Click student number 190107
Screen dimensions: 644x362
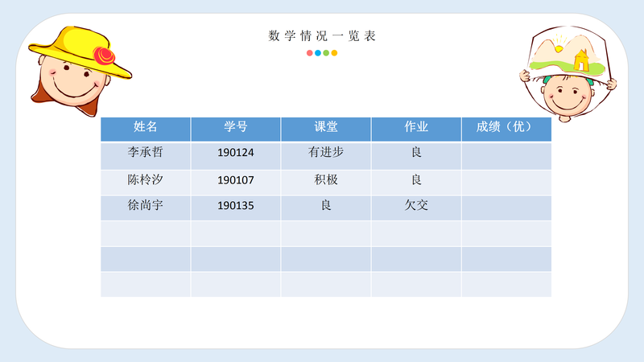pyautogui.click(x=236, y=183)
